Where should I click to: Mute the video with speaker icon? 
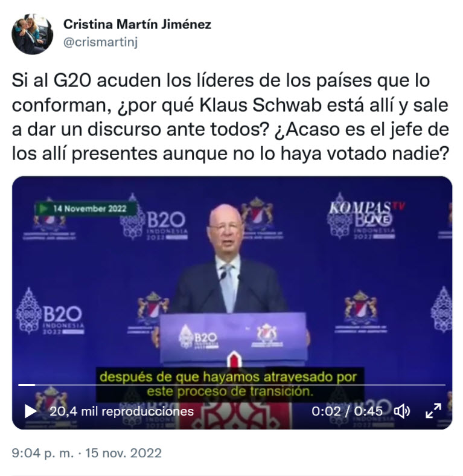402,411
